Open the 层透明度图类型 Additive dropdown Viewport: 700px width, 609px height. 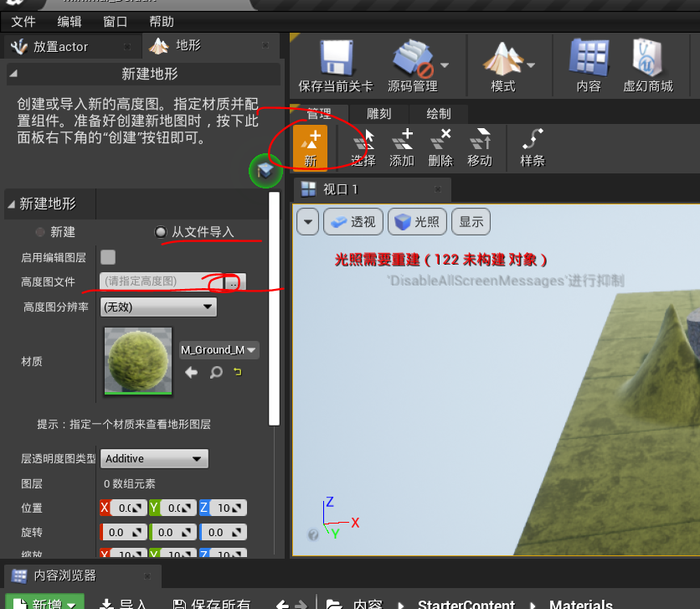click(x=154, y=459)
